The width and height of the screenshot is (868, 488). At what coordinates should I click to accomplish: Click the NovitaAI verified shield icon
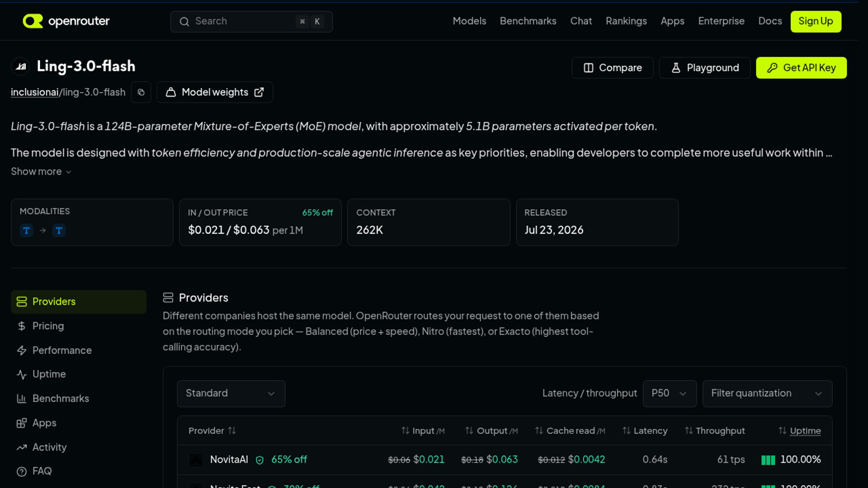(259, 460)
